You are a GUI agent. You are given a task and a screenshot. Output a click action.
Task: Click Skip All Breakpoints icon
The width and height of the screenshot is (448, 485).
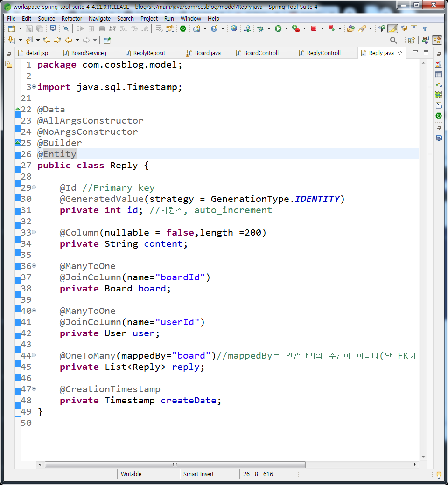point(66,29)
